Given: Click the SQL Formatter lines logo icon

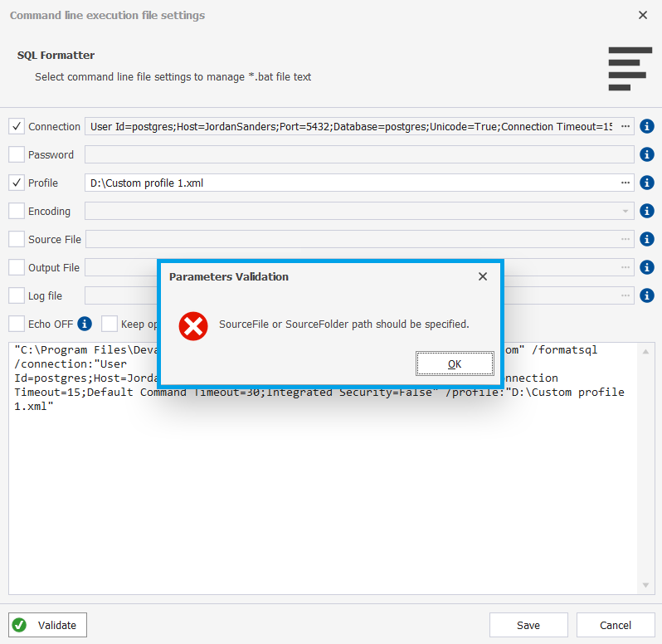Looking at the screenshot, I should tap(630, 69).
